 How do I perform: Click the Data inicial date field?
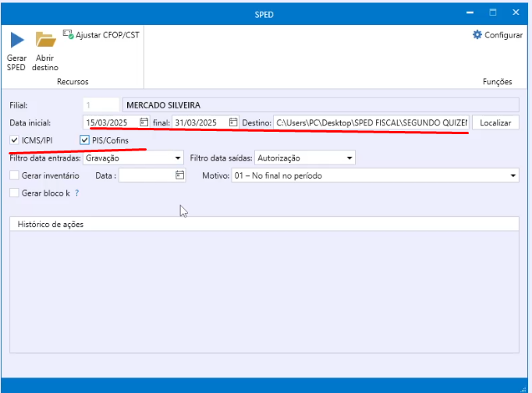tap(111, 122)
